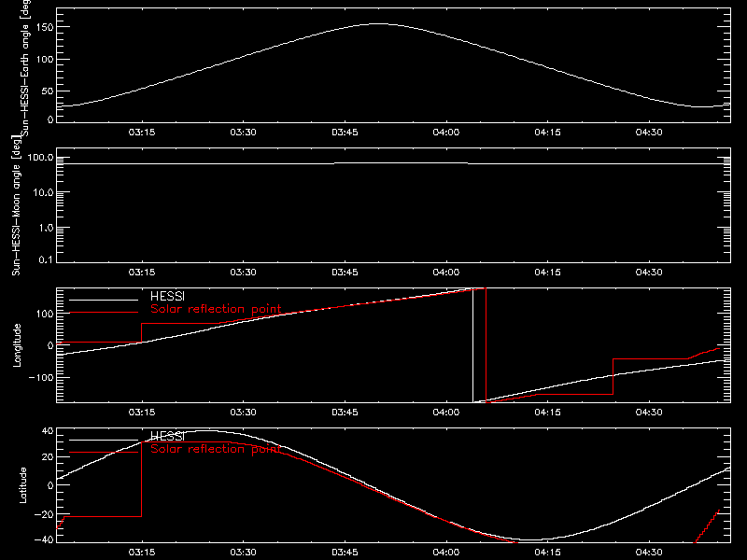Click 04:15 label under Longitude plot

547,412
